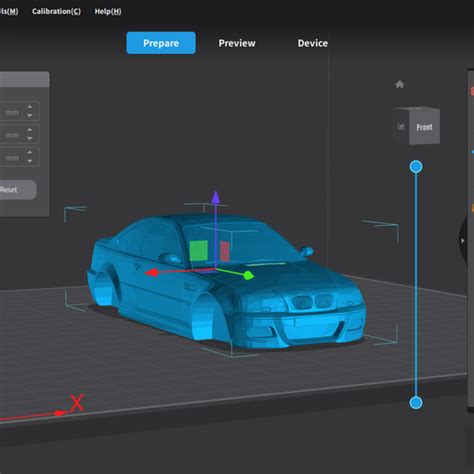Open the Device tab
Image resolution: width=474 pixels, height=474 pixels.
click(313, 43)
